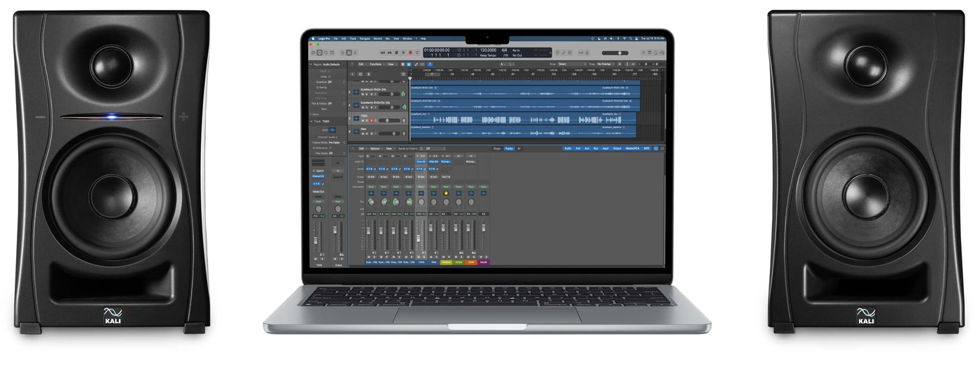Toggle record enable on TOAD track
This screenshot has width=980, height=365.
[x=372, y=120]
